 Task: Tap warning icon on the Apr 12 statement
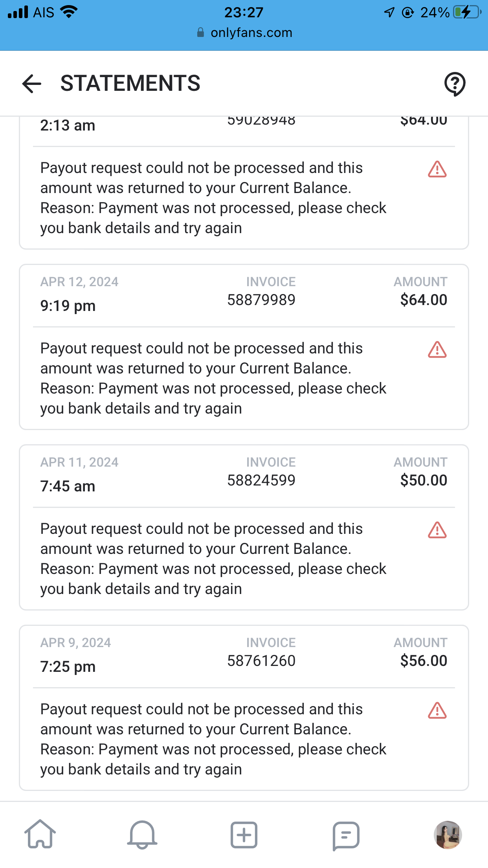click(437, 349)
